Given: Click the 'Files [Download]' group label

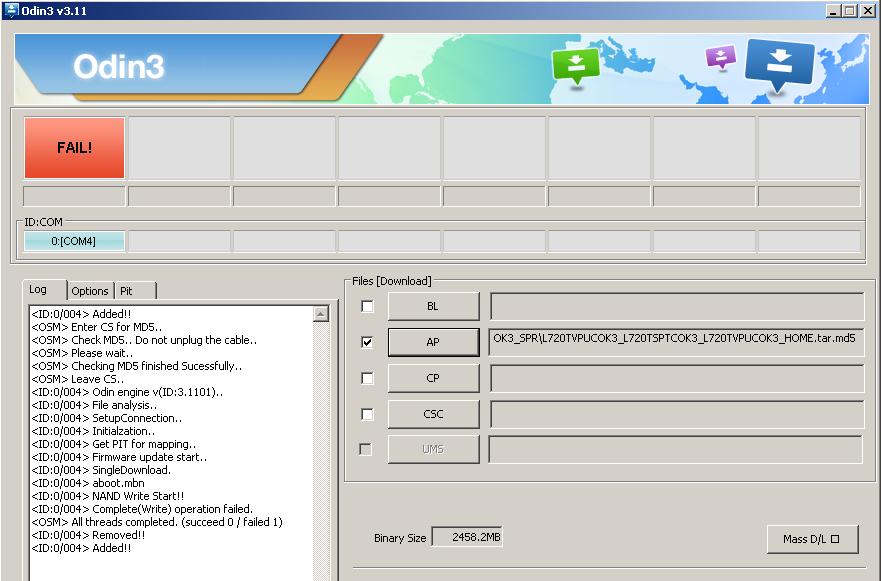Looking at the screenshot, I should [392, 281].
